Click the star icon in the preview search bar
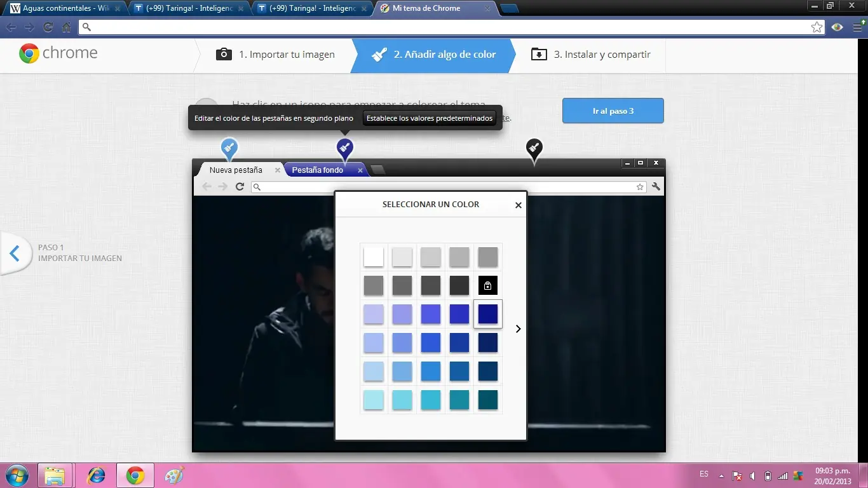The width and height of the screenshot is (868, 488). pos(640,187)
